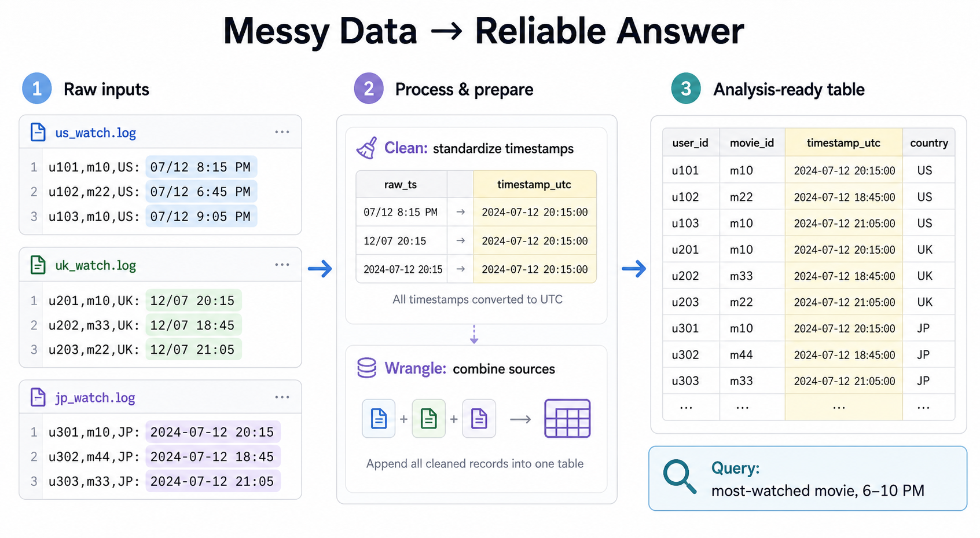Click the Clean broom icon

[367, 148]
